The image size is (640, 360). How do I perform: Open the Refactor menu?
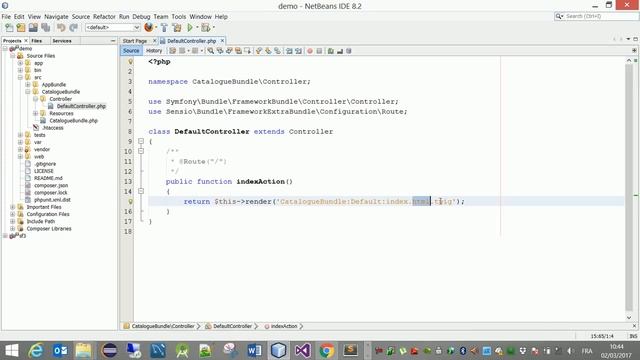tap(104, 17)
